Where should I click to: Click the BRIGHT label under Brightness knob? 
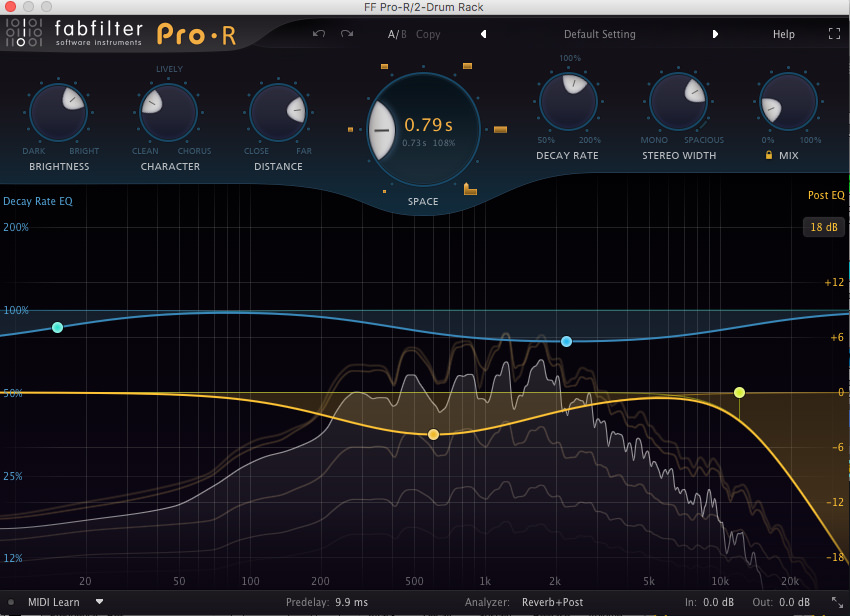[x=84, y=151]
